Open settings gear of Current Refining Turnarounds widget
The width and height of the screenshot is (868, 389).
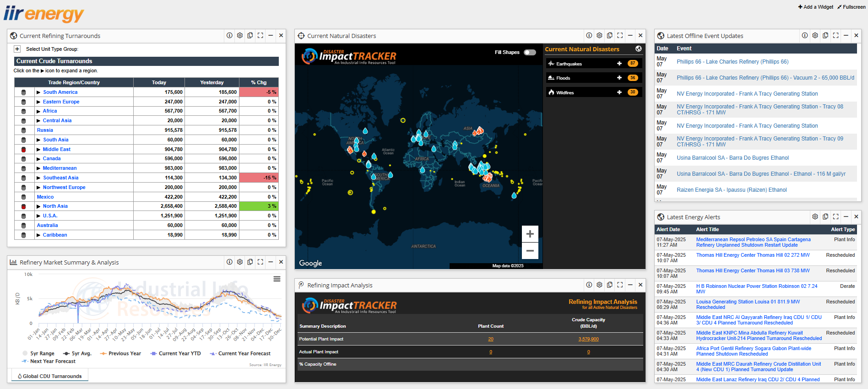click(240, 35)
